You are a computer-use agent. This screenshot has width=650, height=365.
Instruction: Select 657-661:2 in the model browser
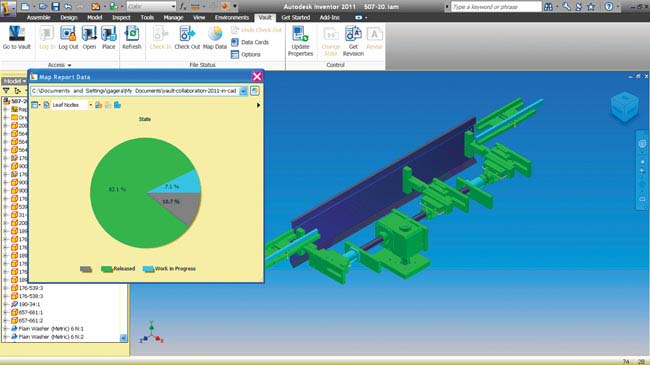click(x=30, y=321)
